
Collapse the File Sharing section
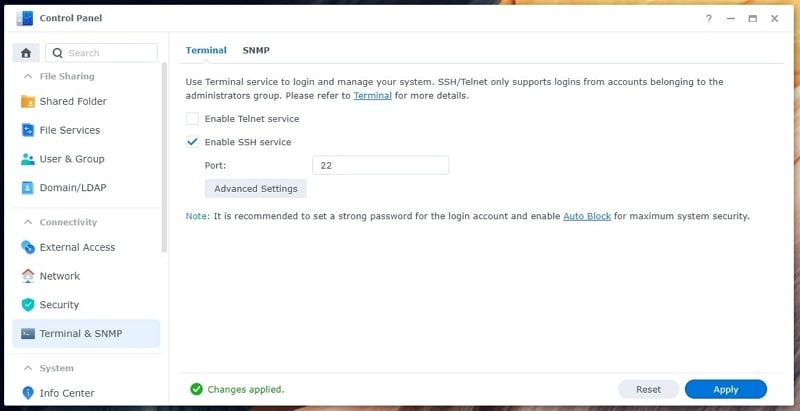point(29,76)
